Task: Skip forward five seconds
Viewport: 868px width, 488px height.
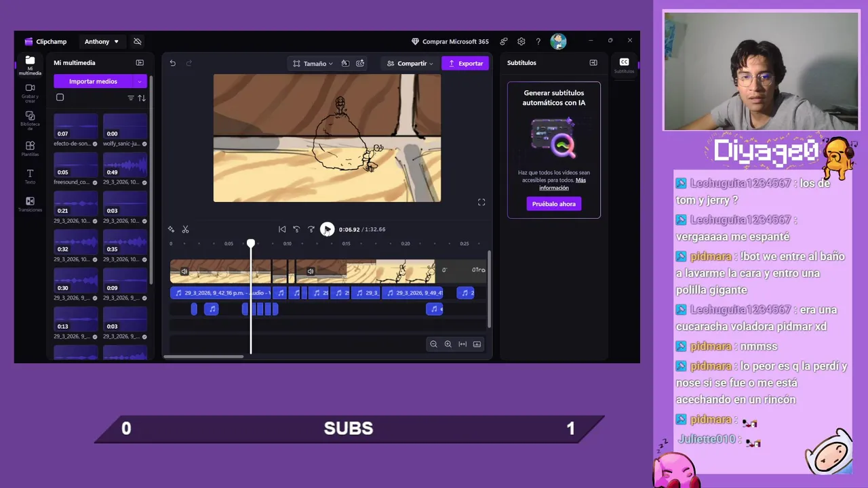Action: click(x=311, y=229)
